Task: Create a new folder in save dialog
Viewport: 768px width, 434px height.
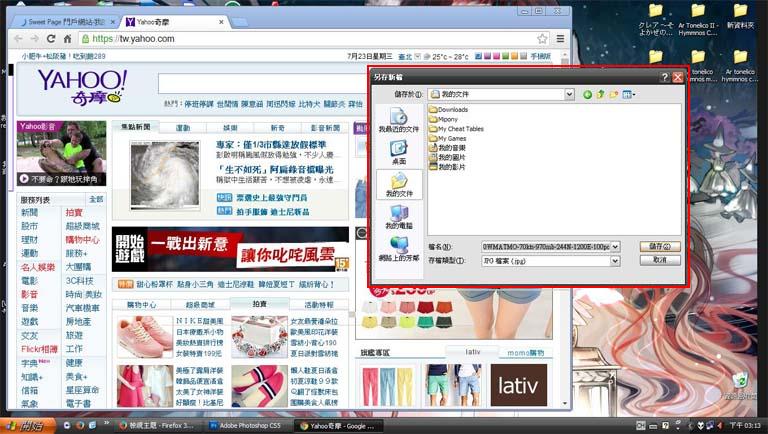Action: click(x=614, y=94)
